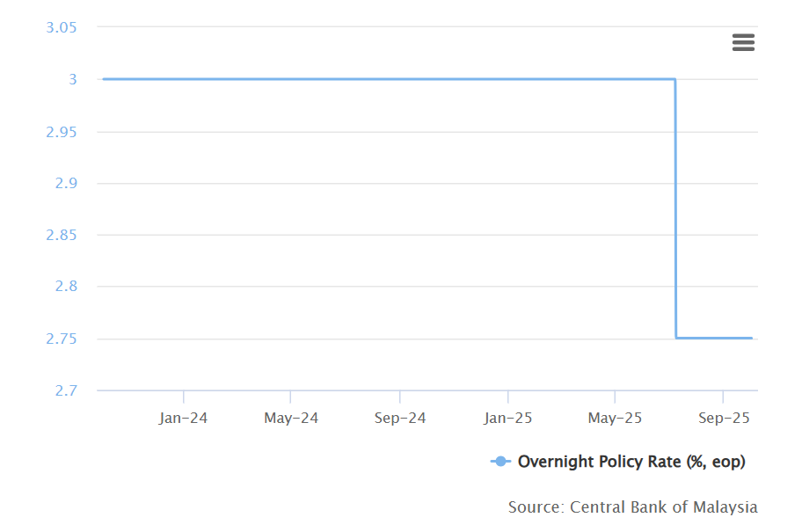Click the May-25 x-axis label
802x532 pixels.
(x=615, y=419)
